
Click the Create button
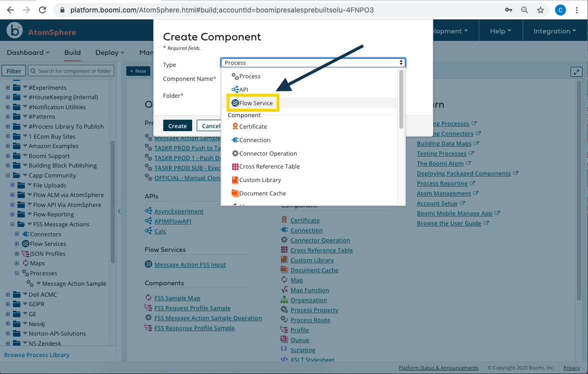(177, 126)
